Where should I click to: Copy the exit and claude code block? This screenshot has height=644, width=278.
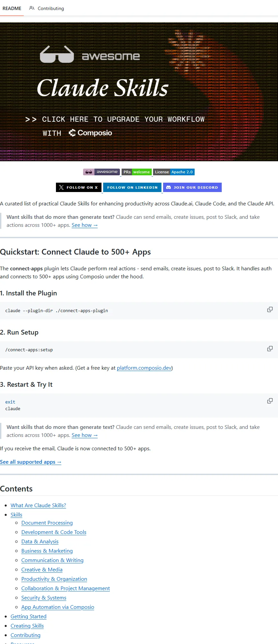(x=270, y=401)
